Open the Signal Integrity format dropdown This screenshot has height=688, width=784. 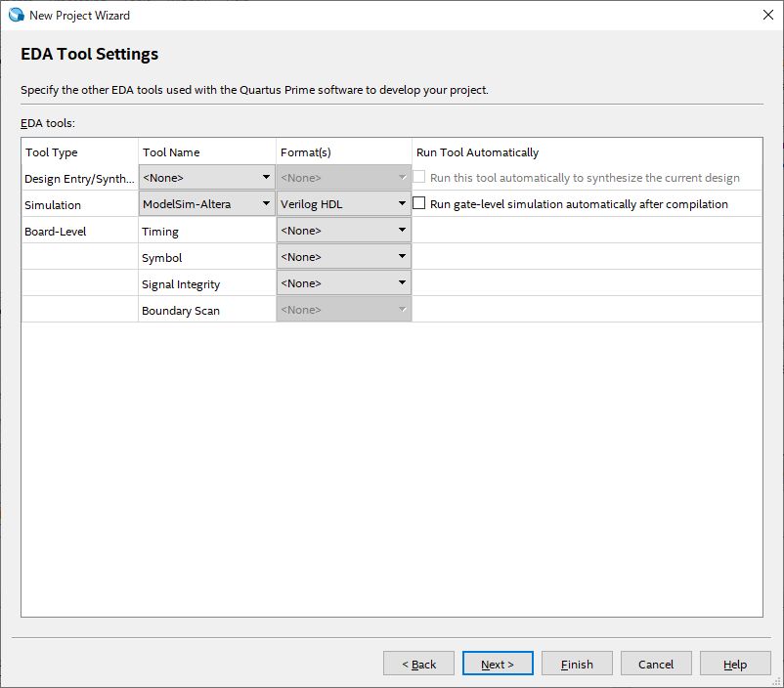(x=343, y=283)
